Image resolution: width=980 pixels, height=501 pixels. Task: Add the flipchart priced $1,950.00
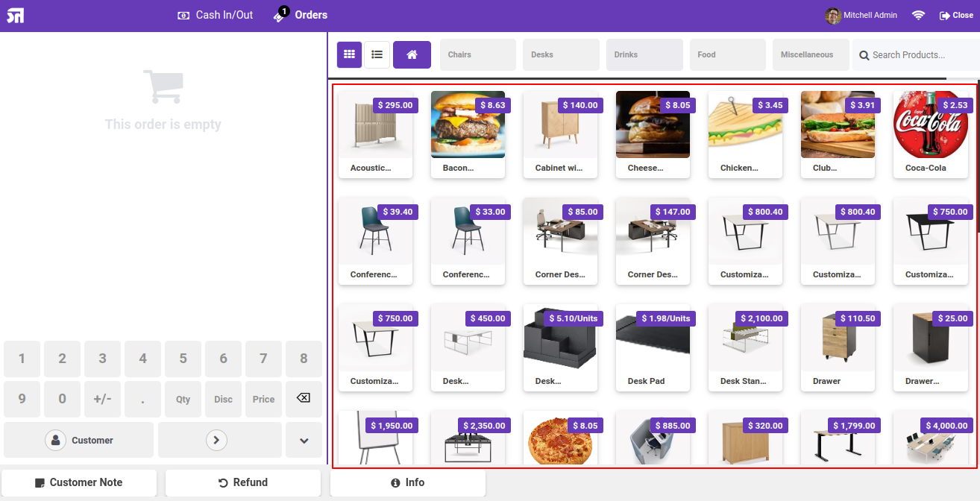376,439
